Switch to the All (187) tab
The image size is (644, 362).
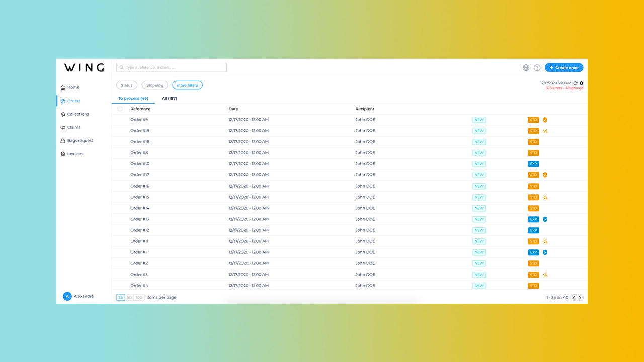coord(169,98)
